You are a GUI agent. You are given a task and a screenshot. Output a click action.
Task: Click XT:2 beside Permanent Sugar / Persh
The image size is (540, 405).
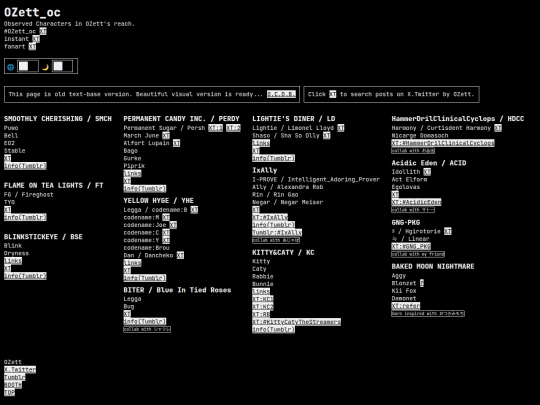click(x=233, y=128)
